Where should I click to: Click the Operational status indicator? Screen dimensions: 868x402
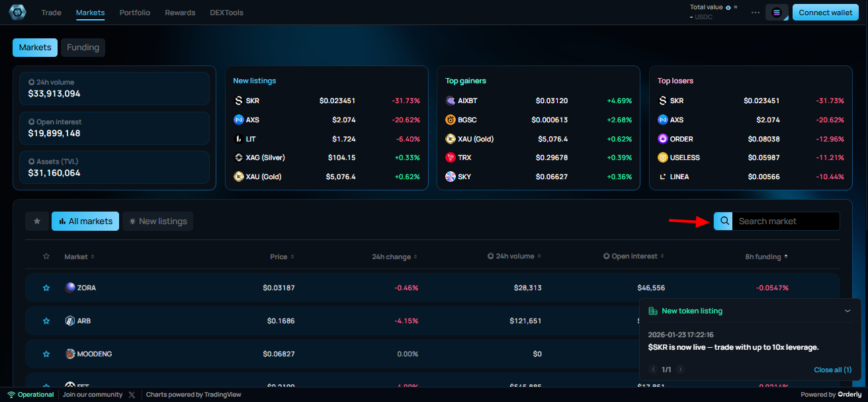30,395
